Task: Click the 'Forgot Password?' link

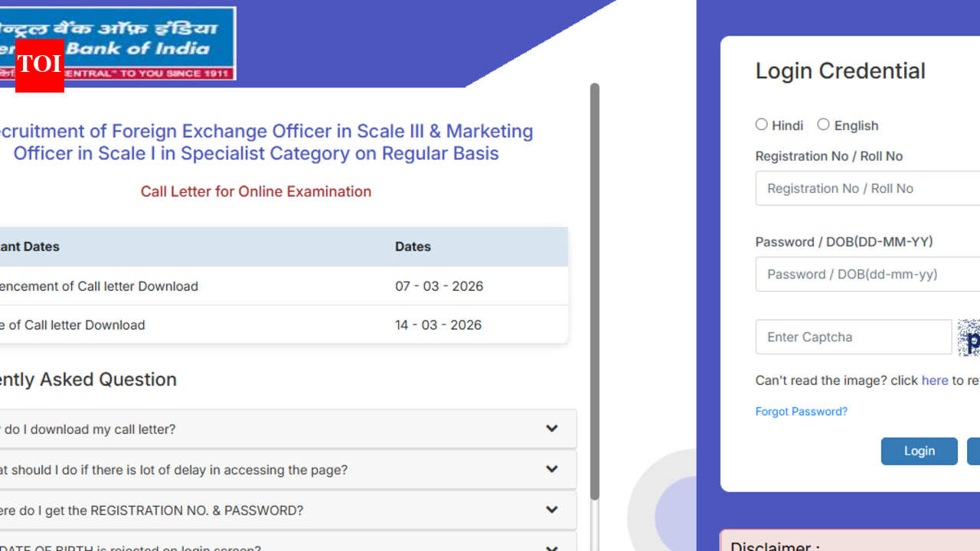Action: click(x=801, y=411)
